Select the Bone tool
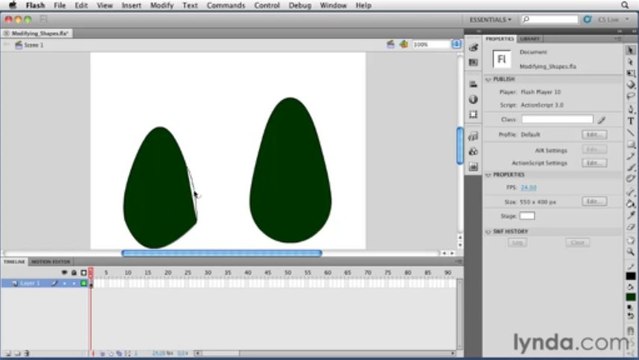This screenshot has height=360, width=639. [x=631, y=192]
